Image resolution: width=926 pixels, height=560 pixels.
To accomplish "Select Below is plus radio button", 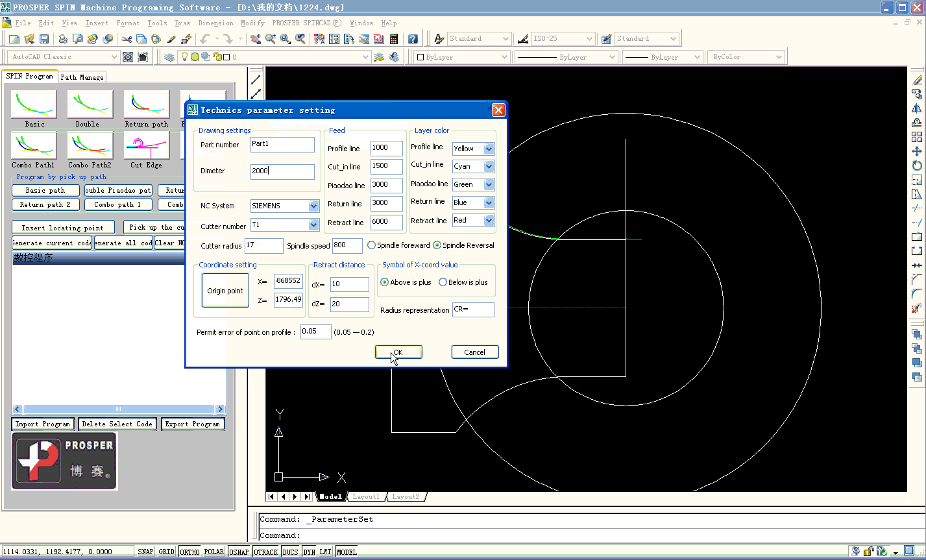I will tap(443, 282).
